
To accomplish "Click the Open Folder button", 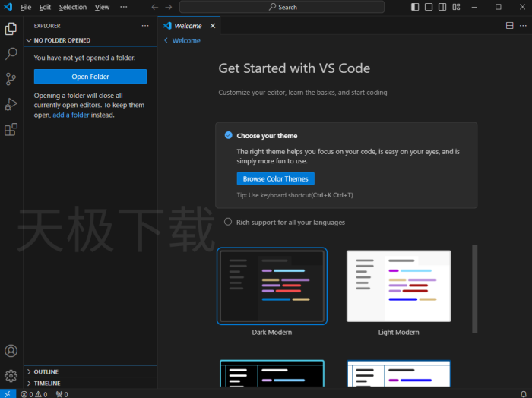I will [90, 77].
